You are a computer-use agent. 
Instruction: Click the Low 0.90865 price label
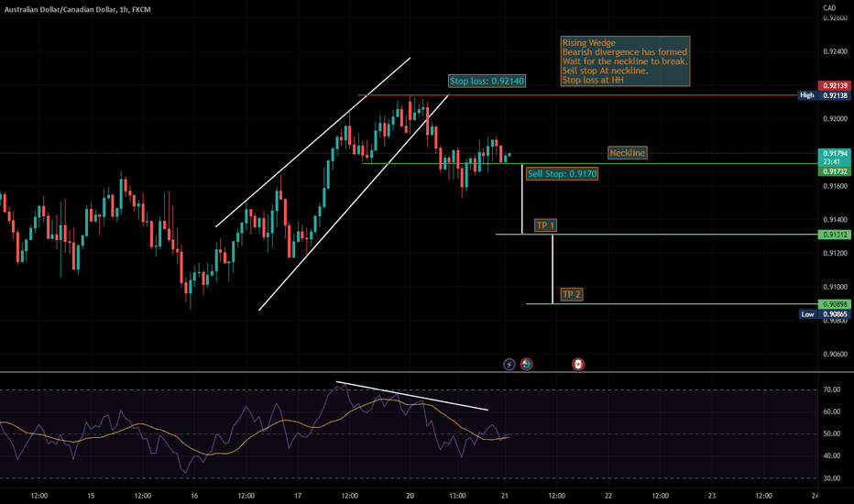[825, 313]
